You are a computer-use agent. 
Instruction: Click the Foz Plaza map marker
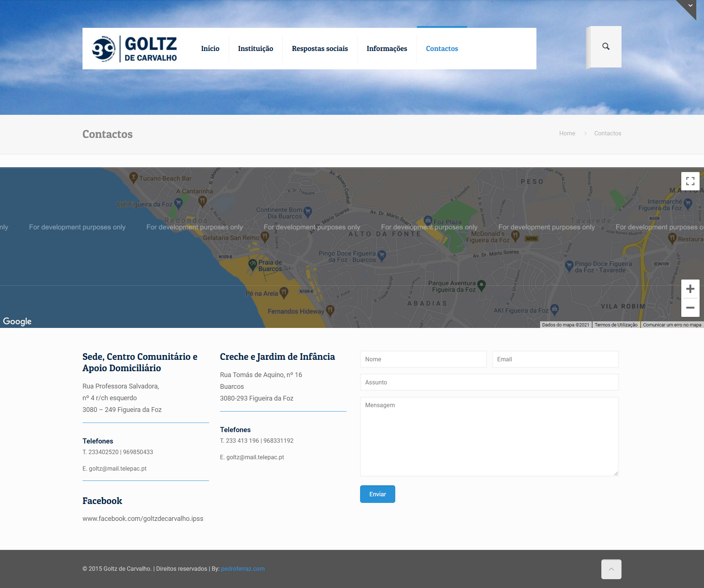point(428,220)
